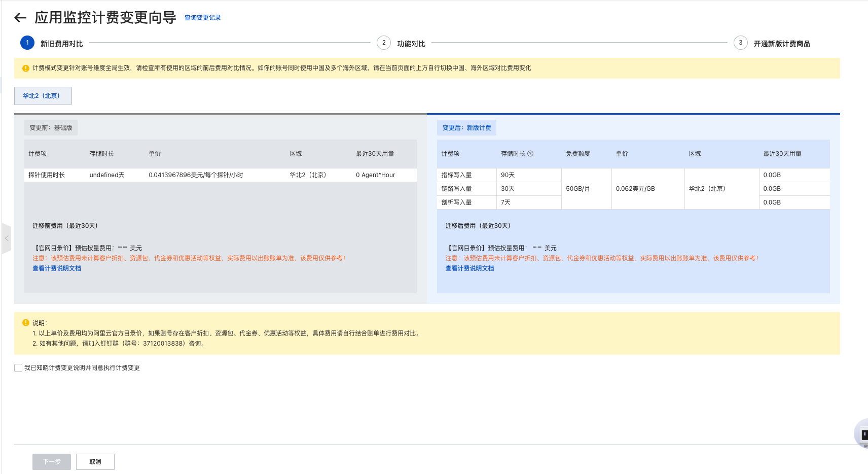Select the 开通新版计费商品 step label
Image resolution: width=868 pixels, height=474 pixels.
(x=782, y=44)
